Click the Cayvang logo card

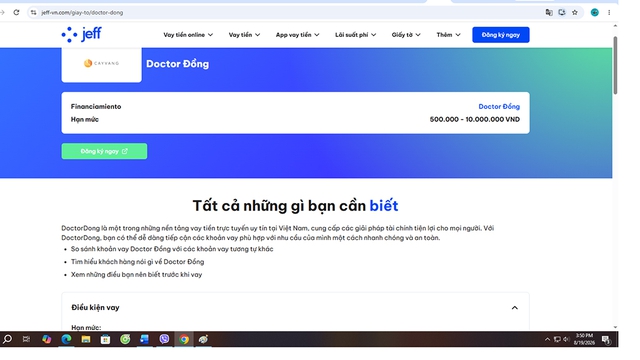[102, 64]
